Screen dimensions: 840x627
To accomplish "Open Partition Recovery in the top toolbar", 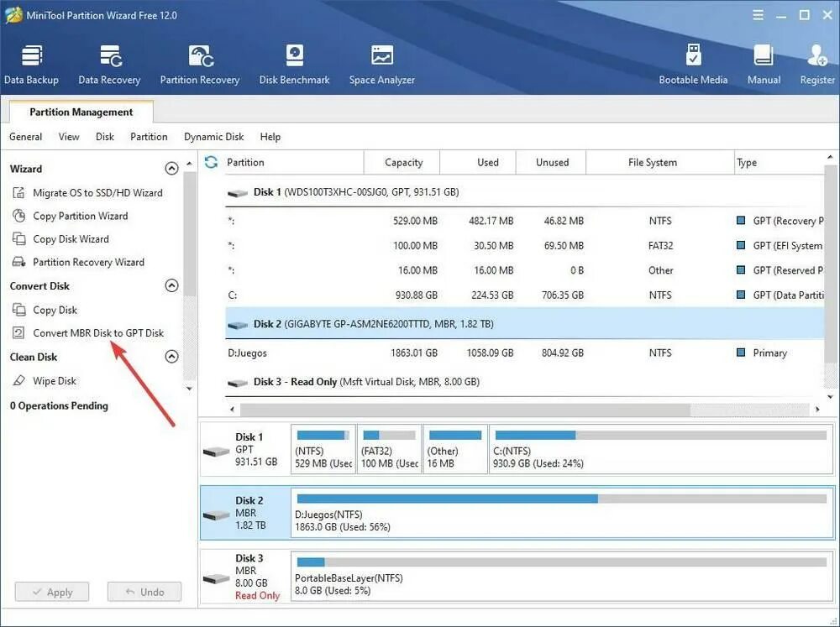I will pyautogui.click(x=200, y=65).
